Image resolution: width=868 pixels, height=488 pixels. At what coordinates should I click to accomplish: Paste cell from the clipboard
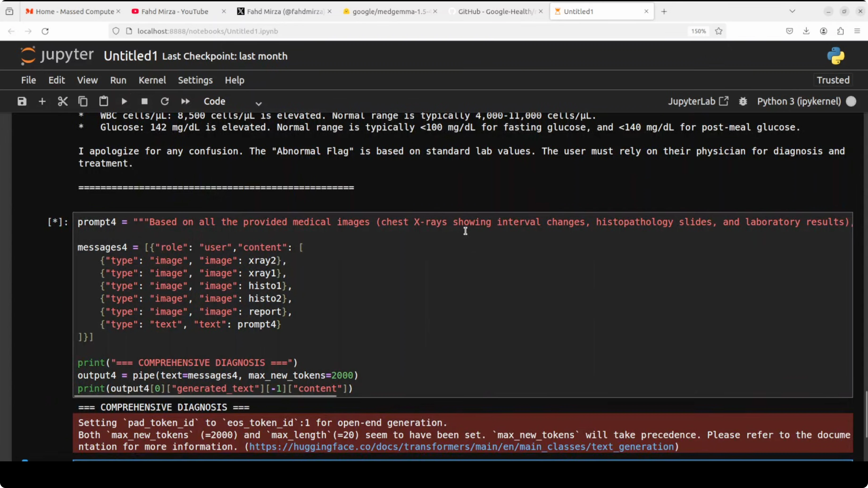(x=104, y=101)
